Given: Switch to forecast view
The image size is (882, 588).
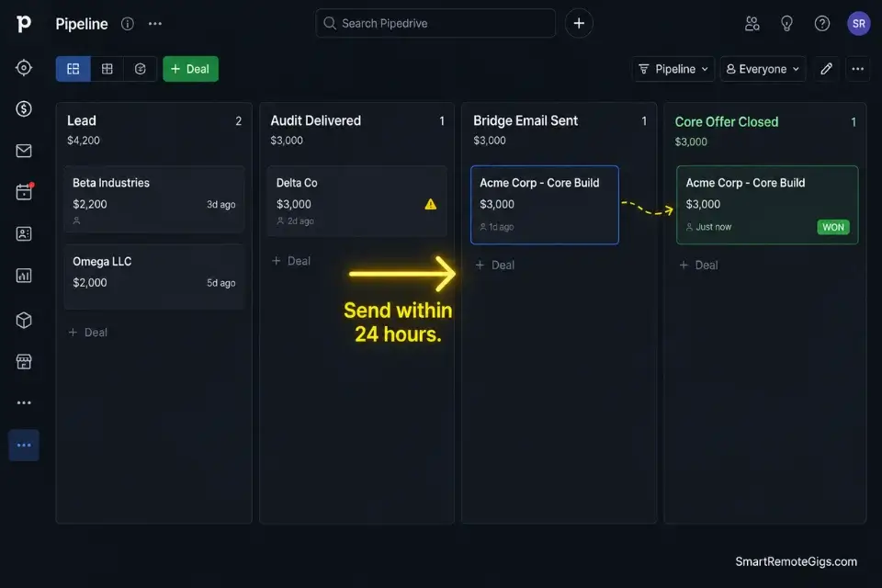Looking at the screenshot, I should [x=140, y=69].
